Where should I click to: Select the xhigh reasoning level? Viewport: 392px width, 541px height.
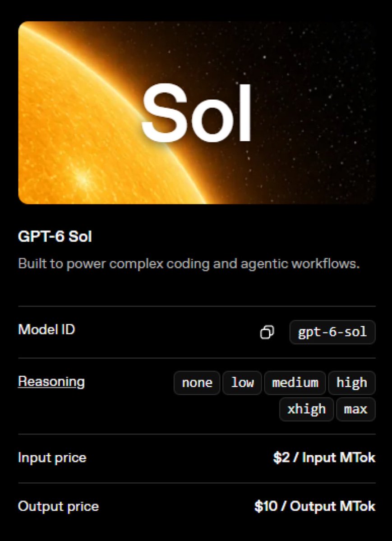(x=306, y=409)
